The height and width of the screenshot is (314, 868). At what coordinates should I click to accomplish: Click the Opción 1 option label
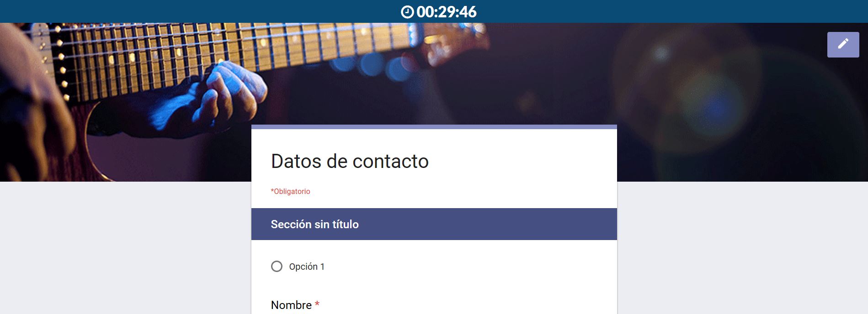point(307,267)
